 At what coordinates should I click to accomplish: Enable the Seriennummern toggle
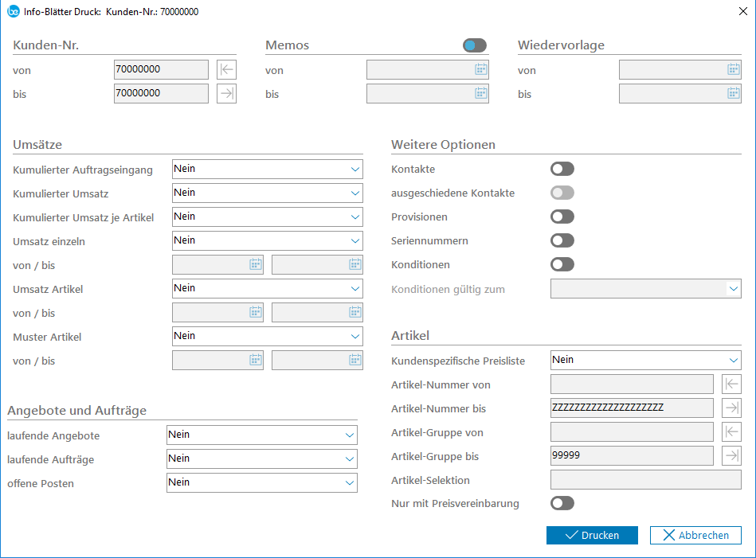(562, 240)
